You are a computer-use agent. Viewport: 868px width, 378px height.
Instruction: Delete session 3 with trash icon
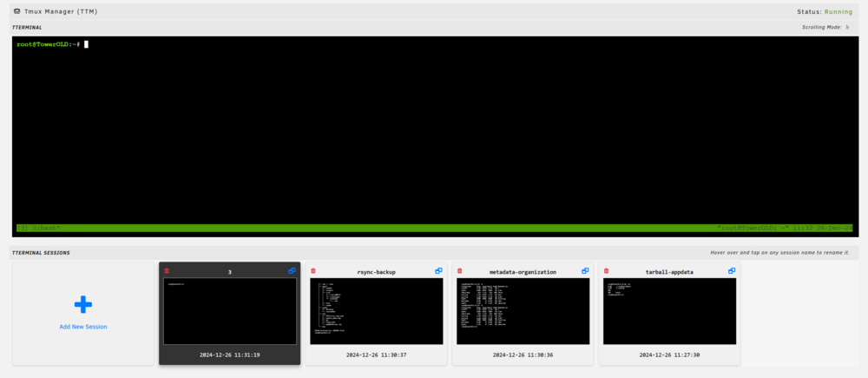coord(167,270)
